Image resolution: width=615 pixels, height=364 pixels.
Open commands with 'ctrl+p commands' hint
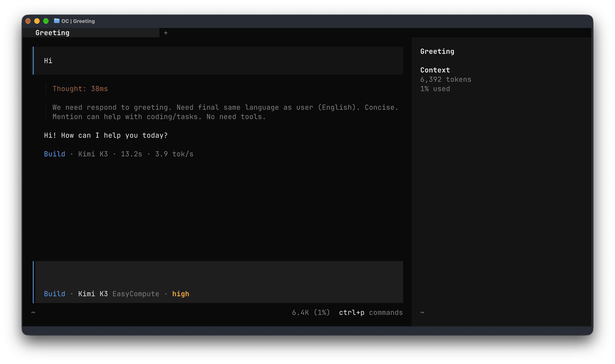(x=371, y=312)
